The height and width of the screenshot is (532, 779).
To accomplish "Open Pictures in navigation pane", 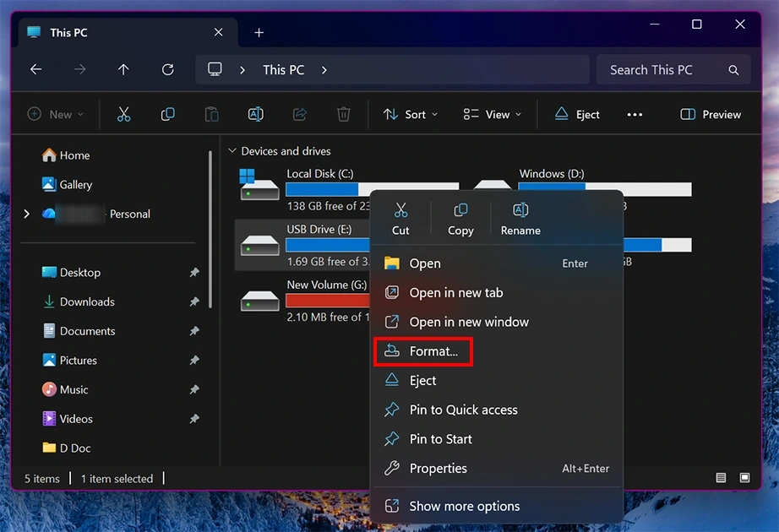I will tap(69, 360).
